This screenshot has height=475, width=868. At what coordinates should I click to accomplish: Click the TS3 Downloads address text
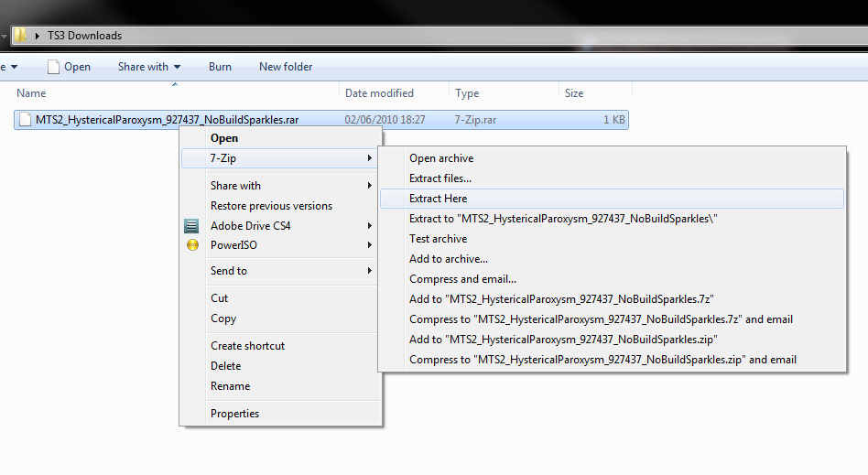tap(85, 36)
